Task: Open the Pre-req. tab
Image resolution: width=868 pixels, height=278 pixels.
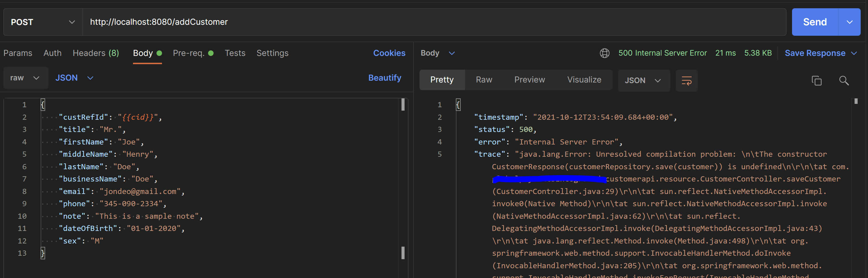Action: pyautogui.click(x=193, y=53)
